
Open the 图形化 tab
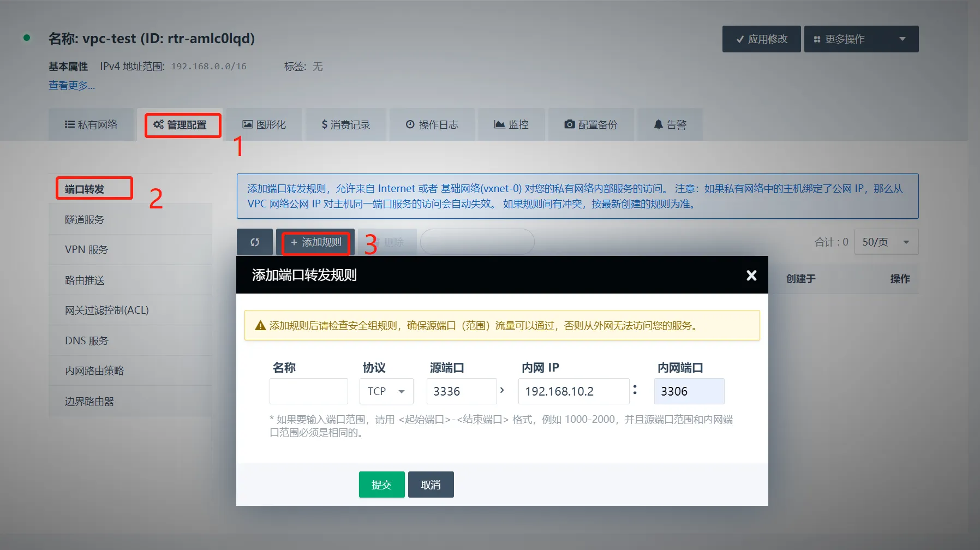point(264,125)
